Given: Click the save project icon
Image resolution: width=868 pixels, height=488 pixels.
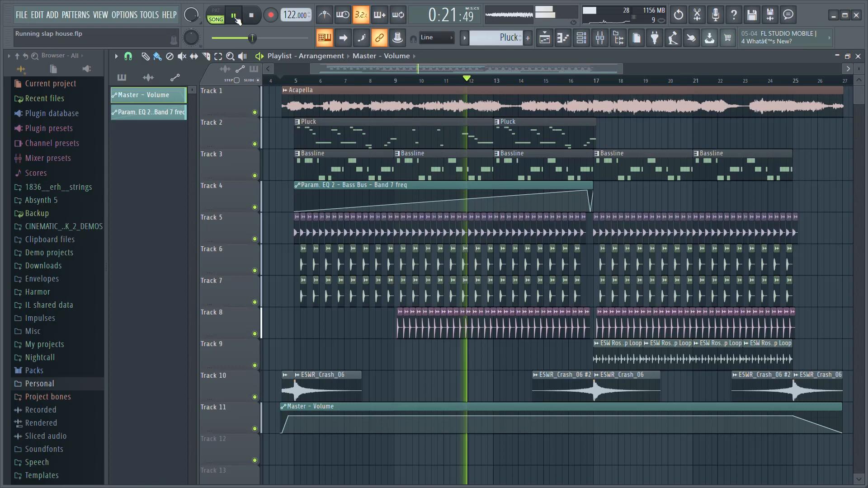Looking at the screenshot, I should tap(752, 15).
